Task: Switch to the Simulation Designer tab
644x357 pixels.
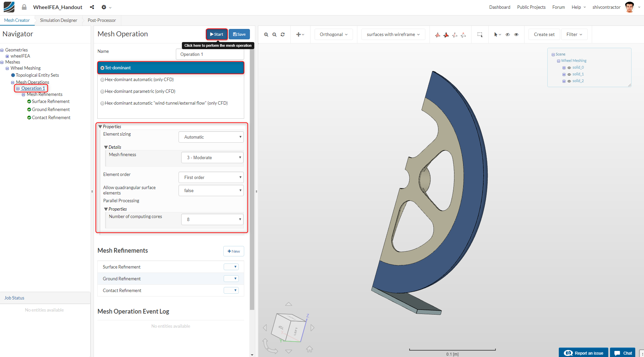Action: [x=59, y=20]
